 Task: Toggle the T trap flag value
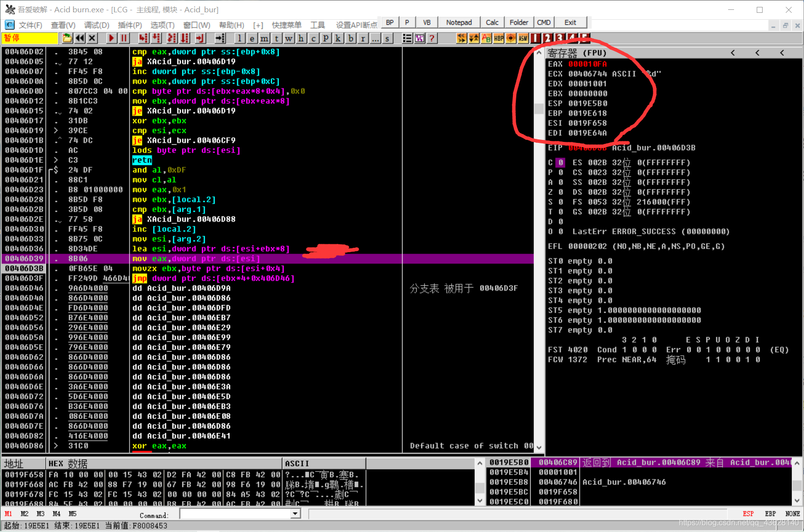tap(561, 212)
